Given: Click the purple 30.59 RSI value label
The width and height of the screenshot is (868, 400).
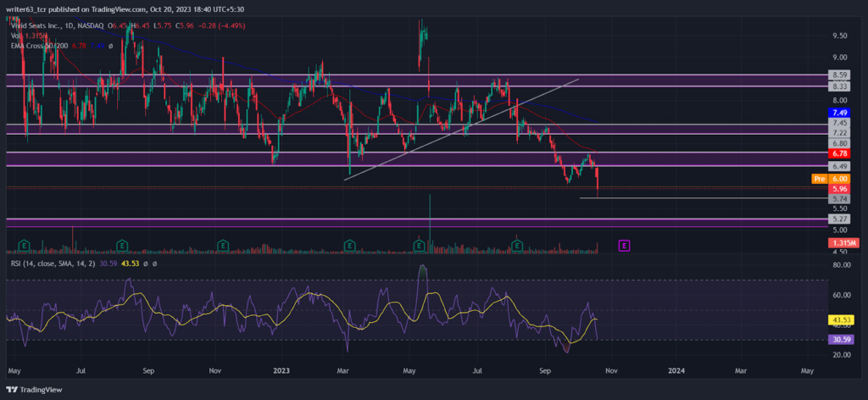Looking at the screenshot, I should click(x=841, y=340).
